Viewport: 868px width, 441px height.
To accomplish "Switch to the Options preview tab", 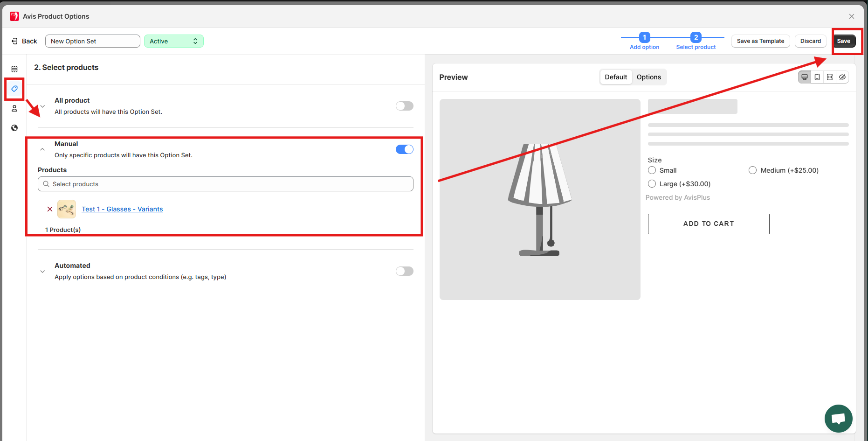I will pyautogui.click(x=648, y=77).
